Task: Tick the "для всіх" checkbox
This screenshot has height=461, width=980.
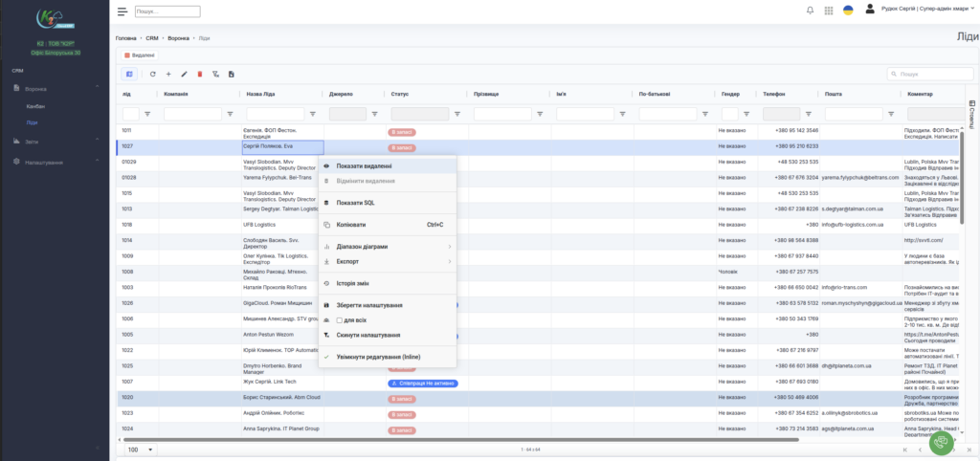Action: [x=340, y=319]
